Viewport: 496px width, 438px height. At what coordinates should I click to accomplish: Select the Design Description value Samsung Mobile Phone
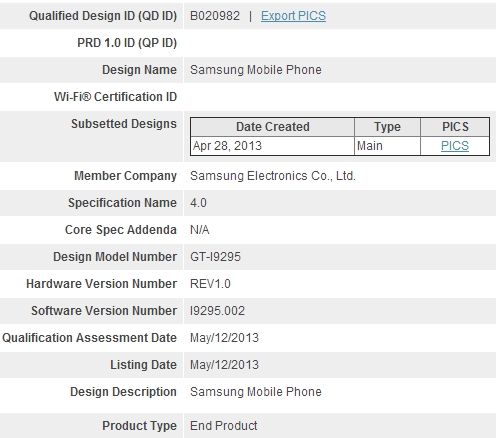[x=256, y=392]
